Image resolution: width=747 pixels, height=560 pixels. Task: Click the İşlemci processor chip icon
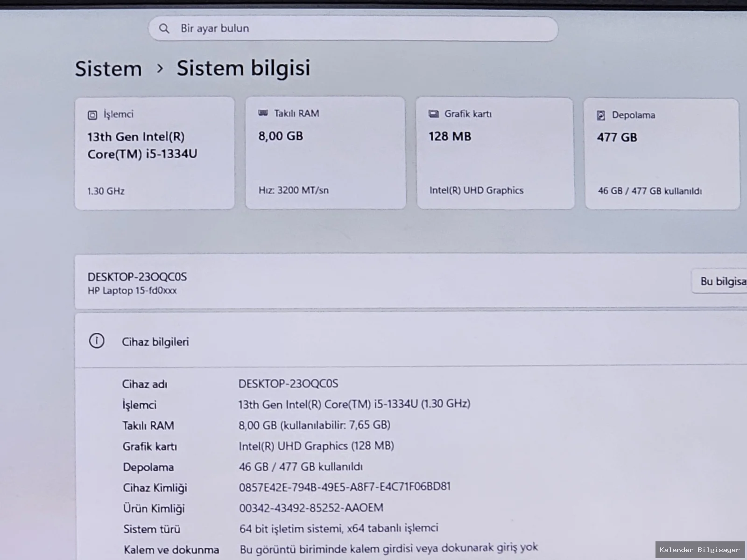tap(92, 115)
